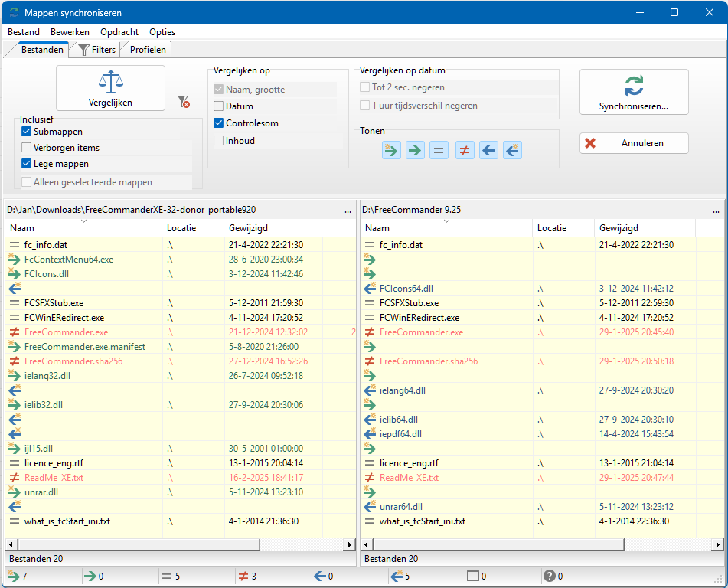Click not-equal icon of left ReadMe_XE.txt
The height and width of the screenshot is (588, 728).
point(15,478)
